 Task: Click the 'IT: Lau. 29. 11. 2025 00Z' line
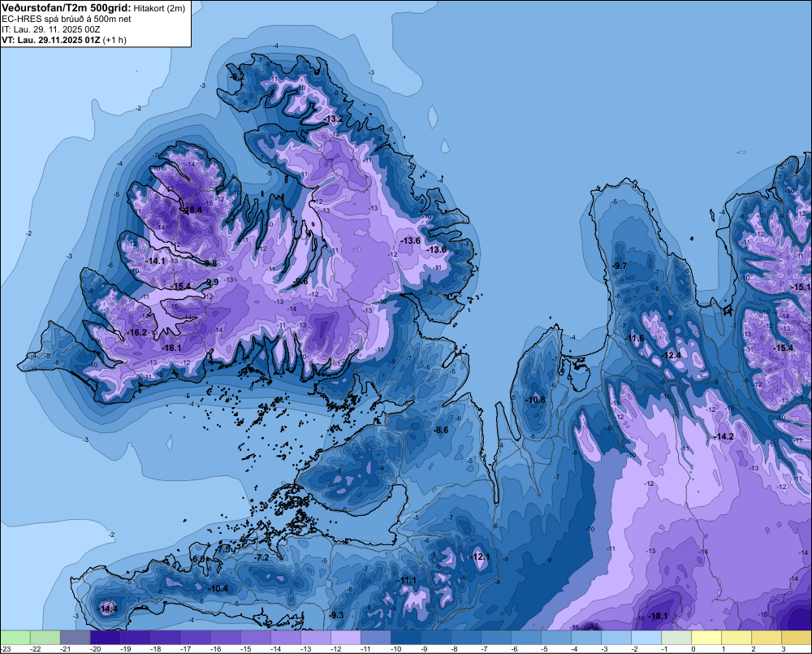(x=50, y=29)
